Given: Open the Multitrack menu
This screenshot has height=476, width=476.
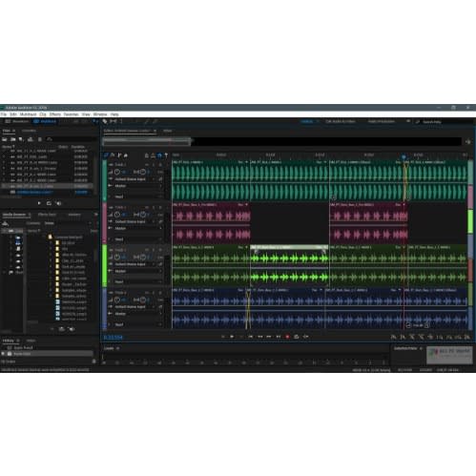Looking at the screenshot, I should (x=29, y=114).
